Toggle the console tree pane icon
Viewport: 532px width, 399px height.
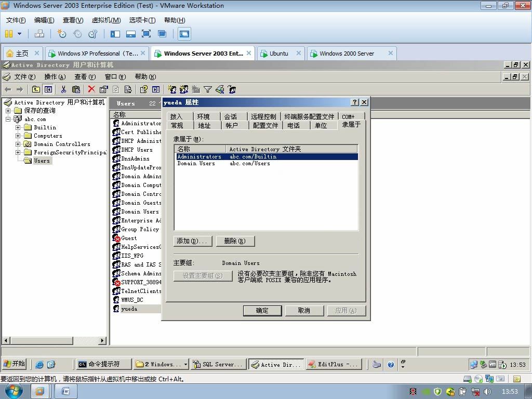pos(48,89)
